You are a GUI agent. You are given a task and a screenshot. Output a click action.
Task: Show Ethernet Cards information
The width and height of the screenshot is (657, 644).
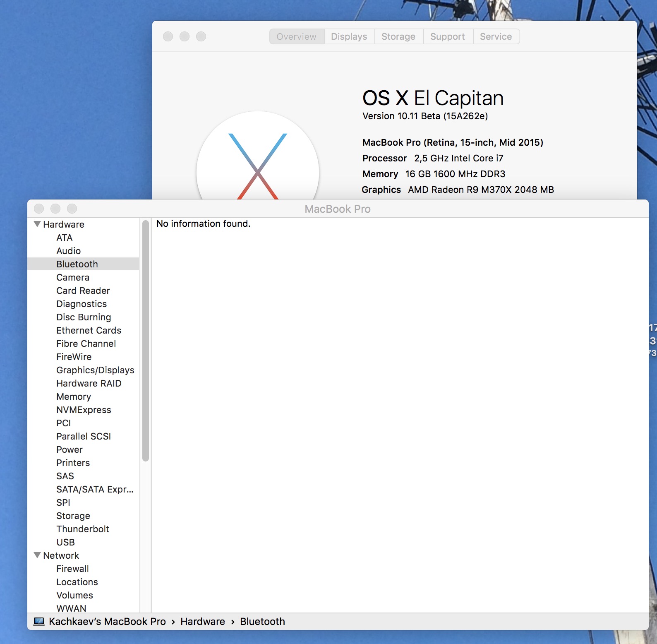[89, 330]
